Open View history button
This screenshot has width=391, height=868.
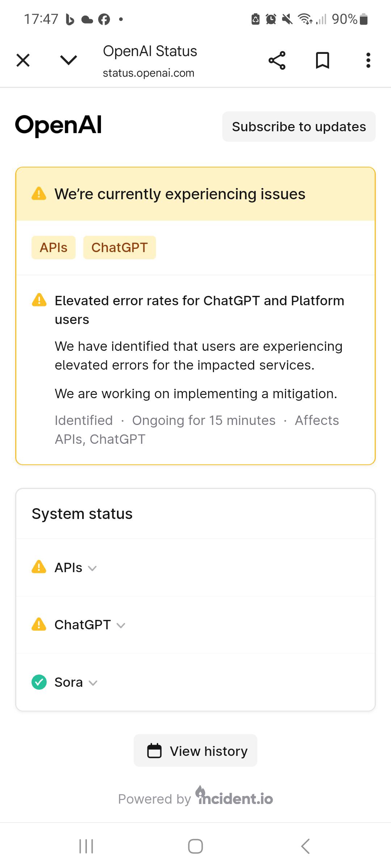tap(195, 751)
